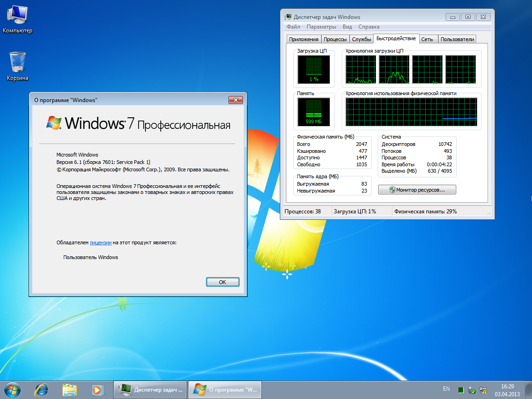Image resolution: width=532 pixels, height=399 pixels.
Task: Click Task Manager CPU meter tray icon
Action: pos(460,389)
